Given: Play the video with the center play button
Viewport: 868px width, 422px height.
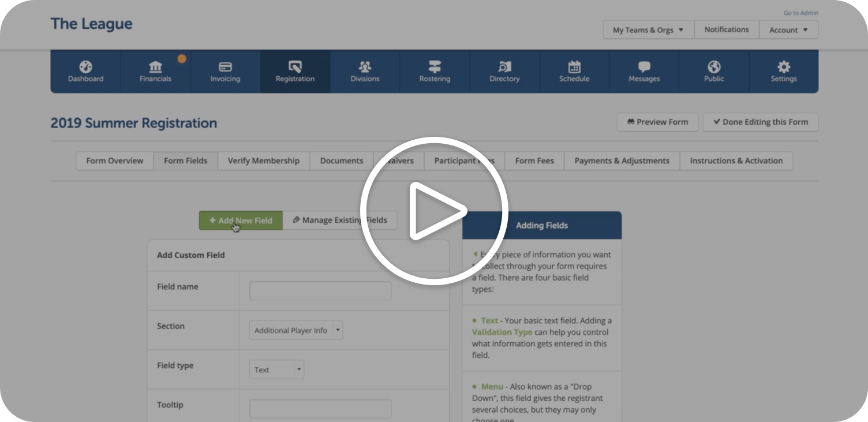Looking at the screenshot, I should (434, 211).
